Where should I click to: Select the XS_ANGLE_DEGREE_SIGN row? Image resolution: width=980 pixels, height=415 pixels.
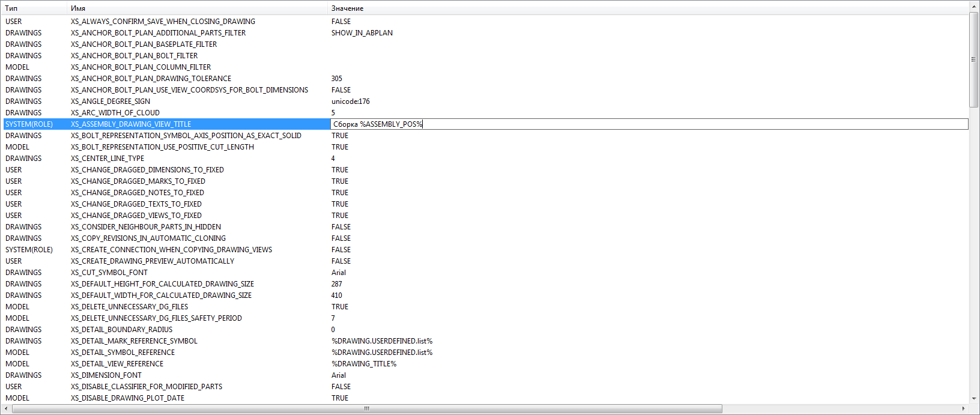(110, 101)
